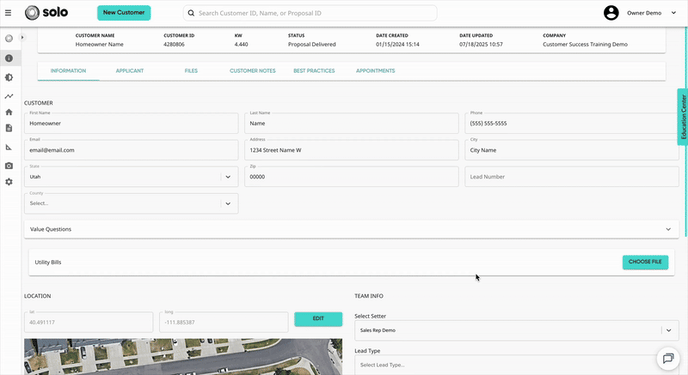The image size is (688, 375).
Task: Select the triangle ruler sidebar icon
Action: tap(9, 147)
